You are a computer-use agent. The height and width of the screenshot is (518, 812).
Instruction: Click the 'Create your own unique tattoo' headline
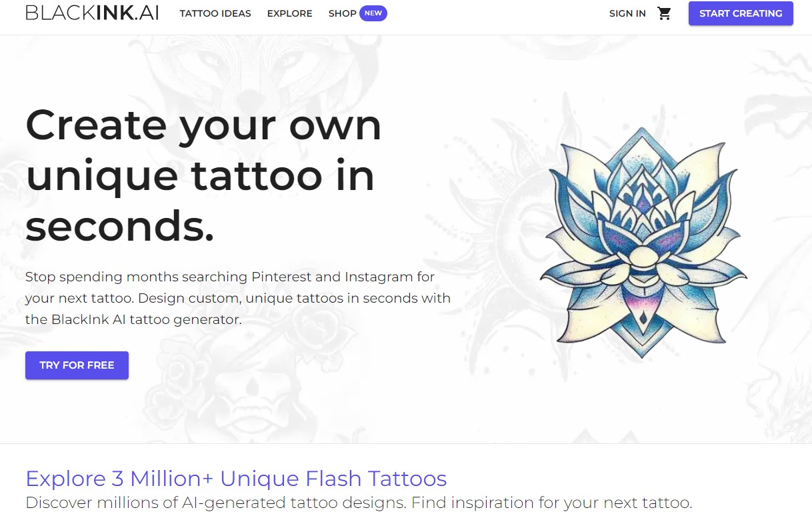click(x=203, y=175)
